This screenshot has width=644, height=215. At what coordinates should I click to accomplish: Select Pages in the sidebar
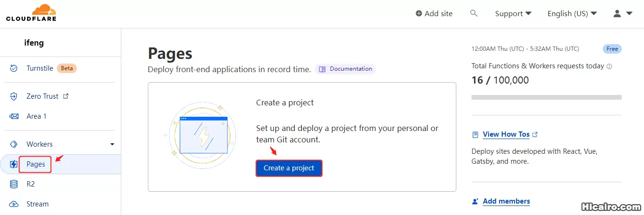pyautogui.click(x=36, y=164)
